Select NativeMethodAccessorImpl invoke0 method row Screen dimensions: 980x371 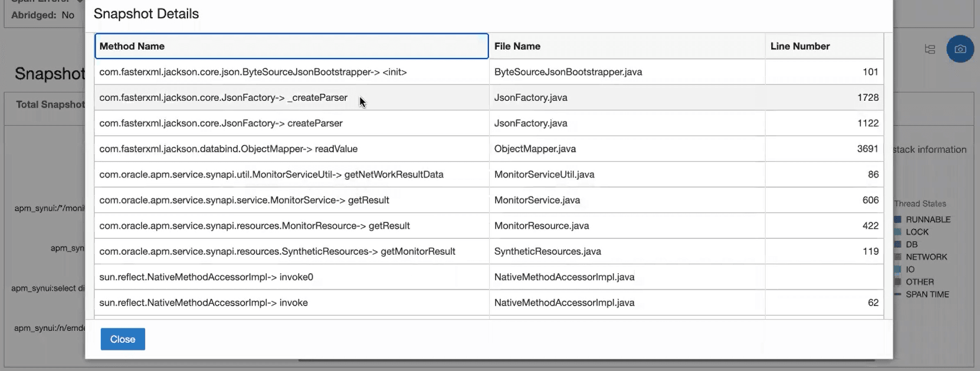pos(206,277)
